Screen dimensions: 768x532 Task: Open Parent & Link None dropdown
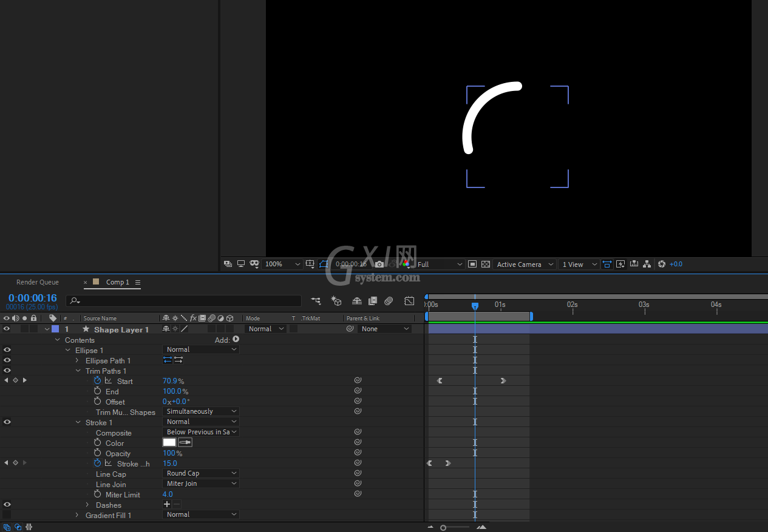point(385,329)
